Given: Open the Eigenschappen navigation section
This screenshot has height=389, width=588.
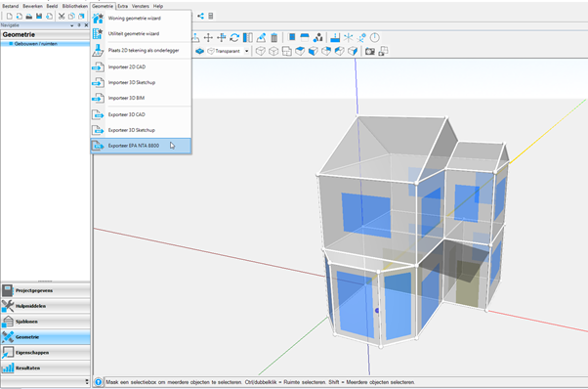Looking at the screenshot, I should 45,353.
